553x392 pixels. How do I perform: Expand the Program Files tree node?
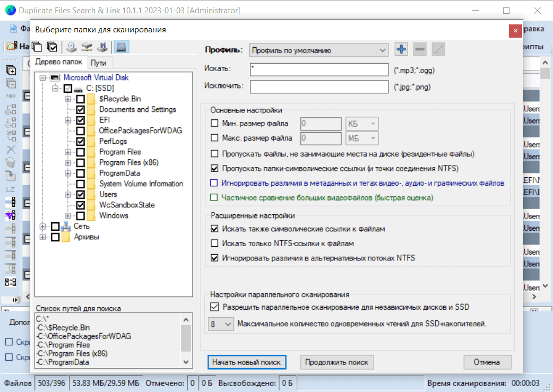(x=68, y=152)
